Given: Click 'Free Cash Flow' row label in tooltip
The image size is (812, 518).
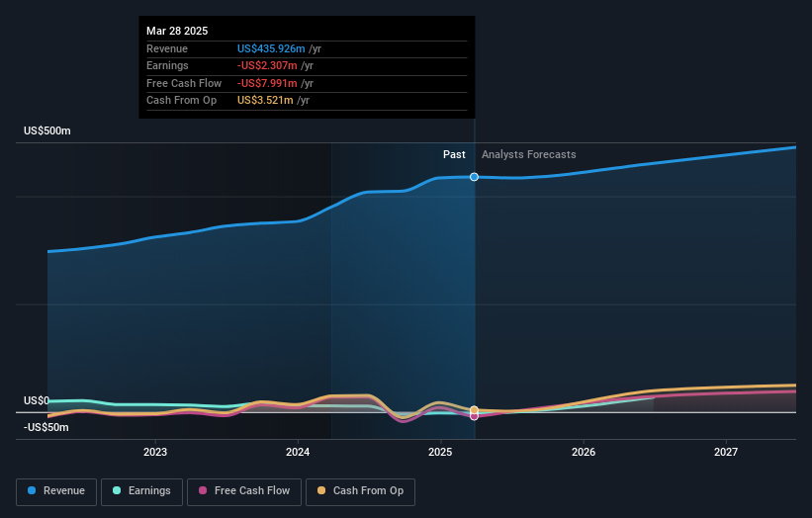Looking at the screenshot, I should [x=184, y=83].
